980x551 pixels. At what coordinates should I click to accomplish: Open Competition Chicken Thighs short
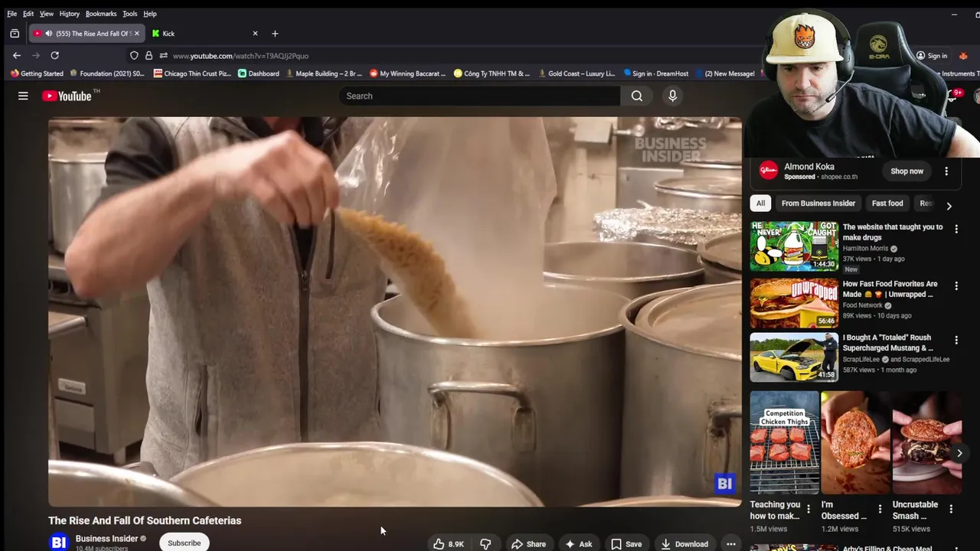click(785, 442)
